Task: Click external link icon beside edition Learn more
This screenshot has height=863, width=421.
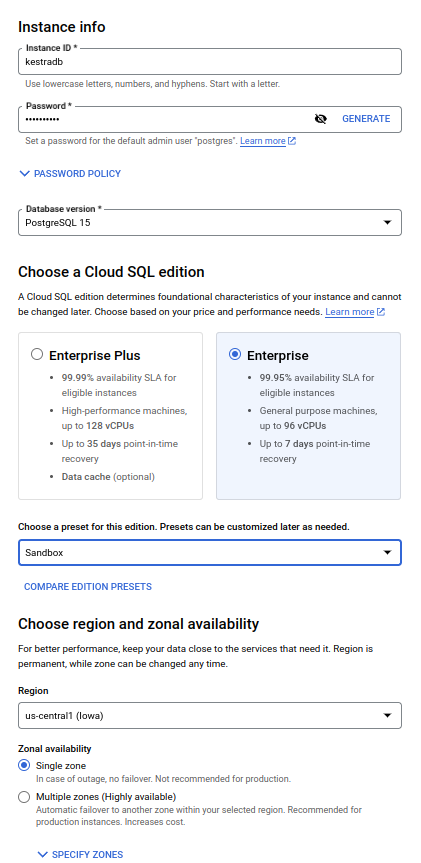Action: (381, 312)
